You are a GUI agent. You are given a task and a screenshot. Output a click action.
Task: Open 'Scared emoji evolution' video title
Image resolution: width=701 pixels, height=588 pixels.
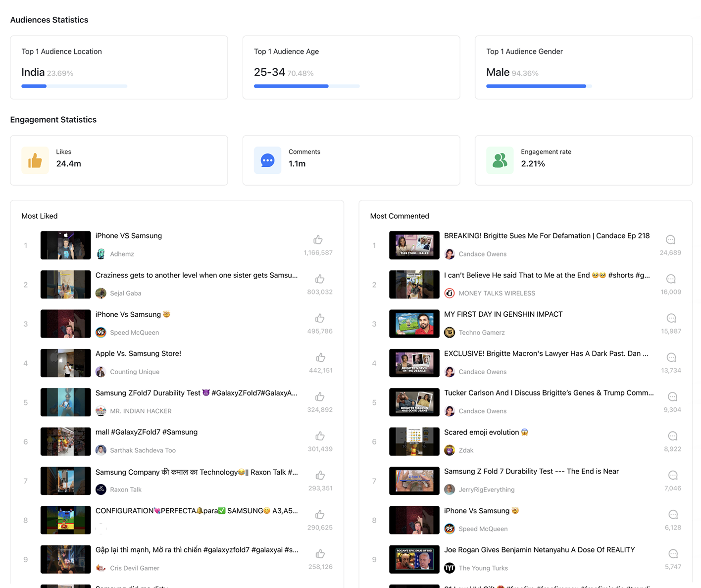486,432
